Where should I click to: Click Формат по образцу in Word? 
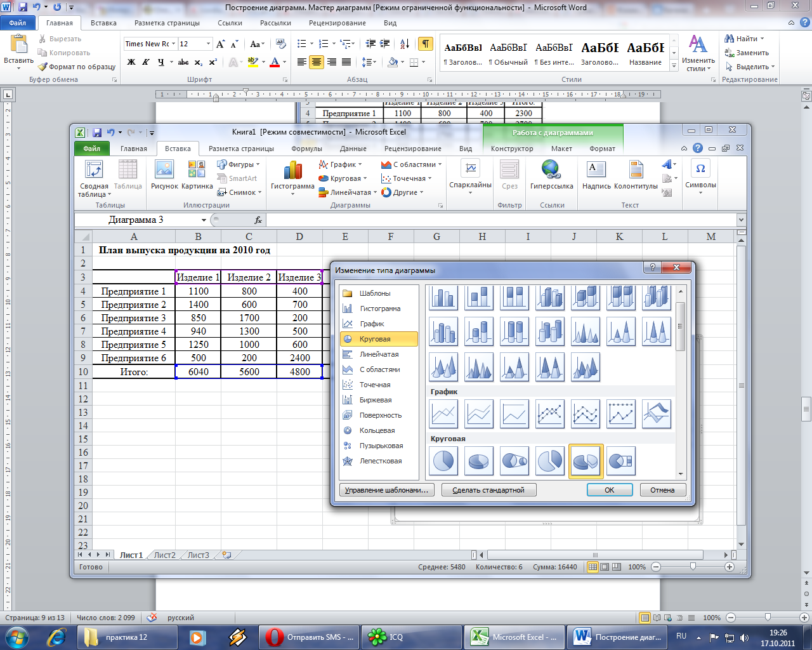[77, 67]
